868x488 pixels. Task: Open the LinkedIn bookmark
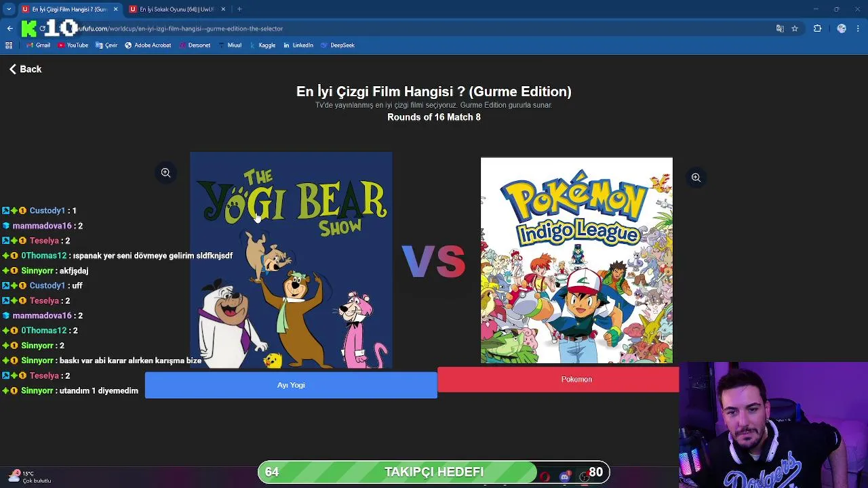tap(298, 45)
